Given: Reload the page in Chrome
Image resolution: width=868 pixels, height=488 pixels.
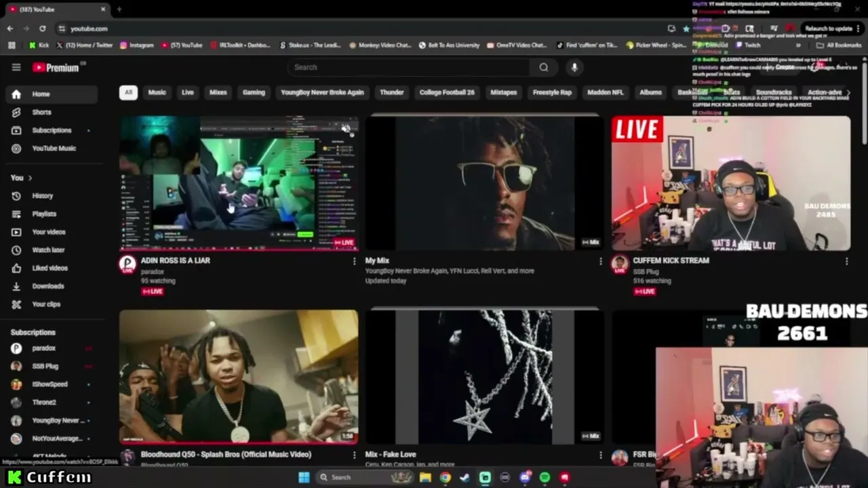Looking at the screenshot, I should [42, 28].
